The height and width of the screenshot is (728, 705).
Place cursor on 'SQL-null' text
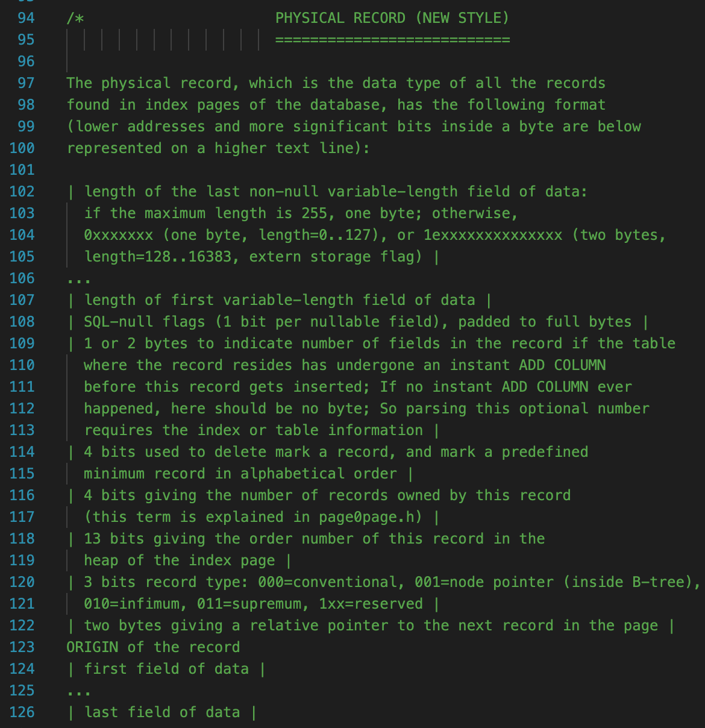click(119, 322)
